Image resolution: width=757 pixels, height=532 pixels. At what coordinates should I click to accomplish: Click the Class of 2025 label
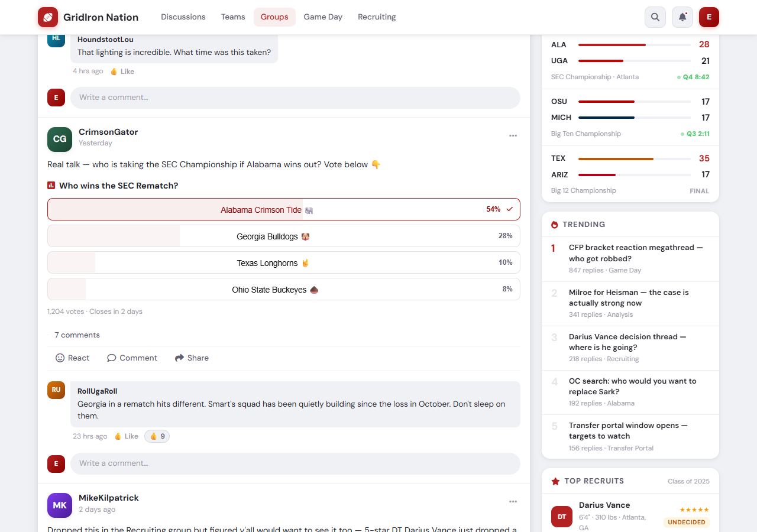[688, 481]
